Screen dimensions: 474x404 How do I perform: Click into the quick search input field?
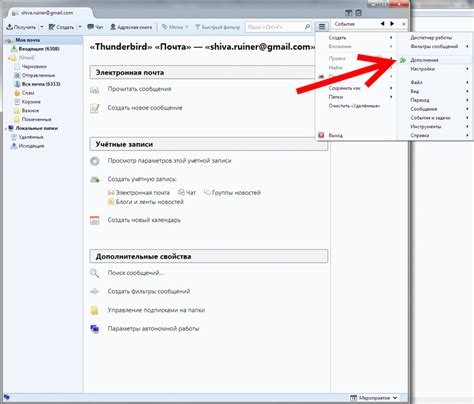pos(274,27)
